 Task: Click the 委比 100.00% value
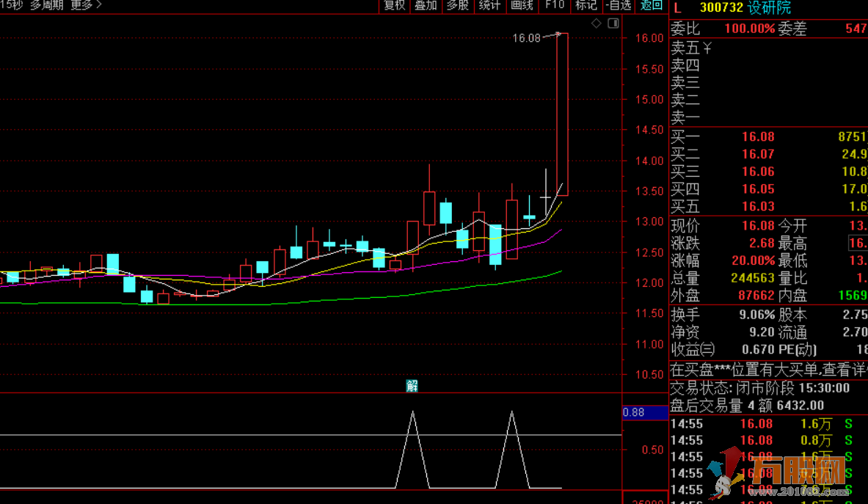pyautogui.click(x=750, y=29)
